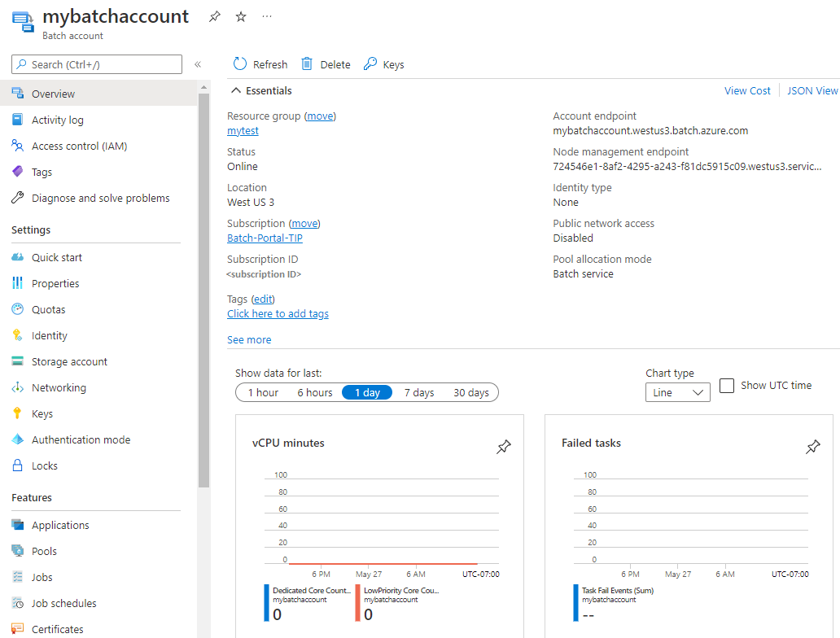This screenshot has height=638, width=840.
Task: Expand See more details
Action: point(249,339)
